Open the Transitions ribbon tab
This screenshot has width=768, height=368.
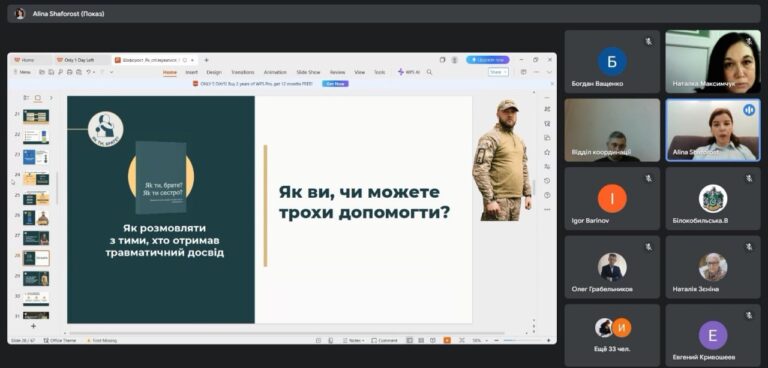click(x=242, y=72)
